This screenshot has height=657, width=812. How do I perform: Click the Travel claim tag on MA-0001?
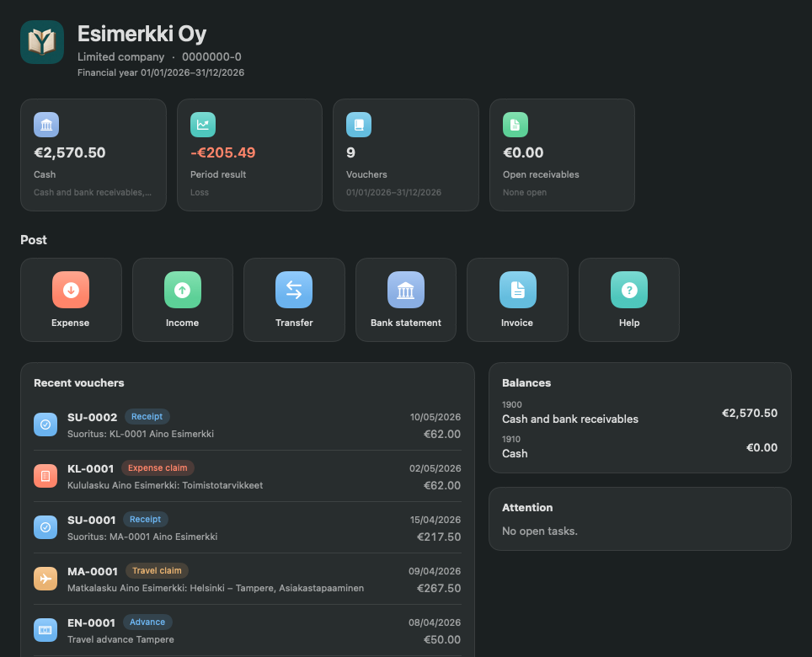(157, 570)
